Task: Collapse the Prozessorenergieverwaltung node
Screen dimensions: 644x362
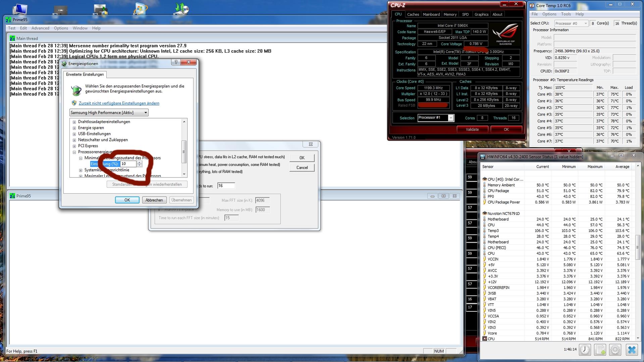Action: (74, 152)
